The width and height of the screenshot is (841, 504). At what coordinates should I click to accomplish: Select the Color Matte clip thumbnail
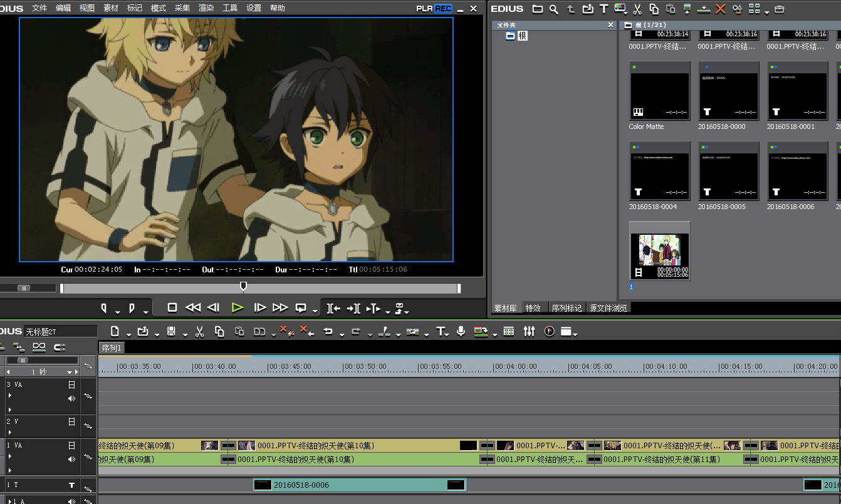[660, 91]
